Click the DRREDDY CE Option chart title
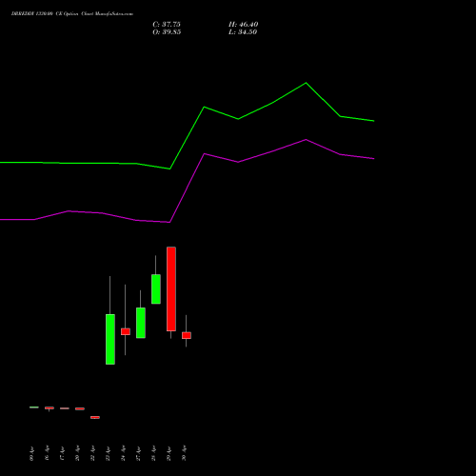Image resolution: width=476 pixels, height=476 pixels. coord(72,14)
